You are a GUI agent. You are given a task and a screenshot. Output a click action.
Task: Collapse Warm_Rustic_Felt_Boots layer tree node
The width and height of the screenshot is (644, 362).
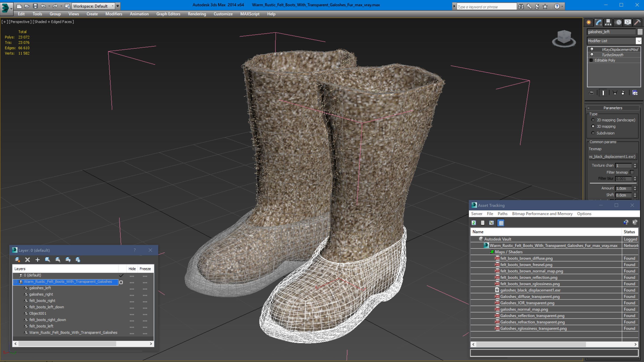15,282
